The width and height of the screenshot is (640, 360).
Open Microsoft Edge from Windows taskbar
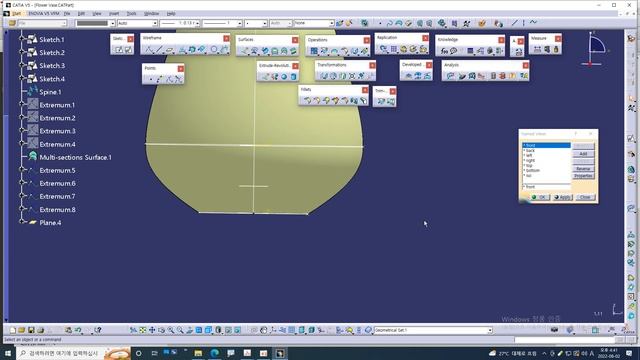[215, 353]
